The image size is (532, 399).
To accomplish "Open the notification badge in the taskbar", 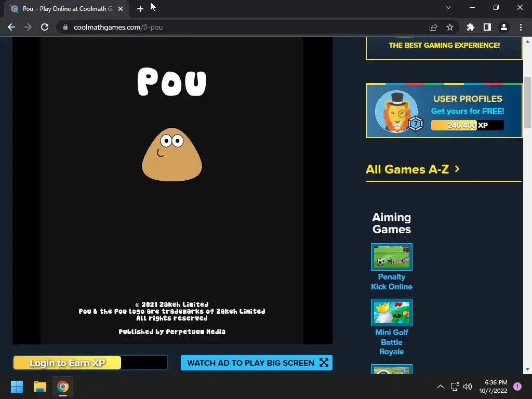I will 517,387.
